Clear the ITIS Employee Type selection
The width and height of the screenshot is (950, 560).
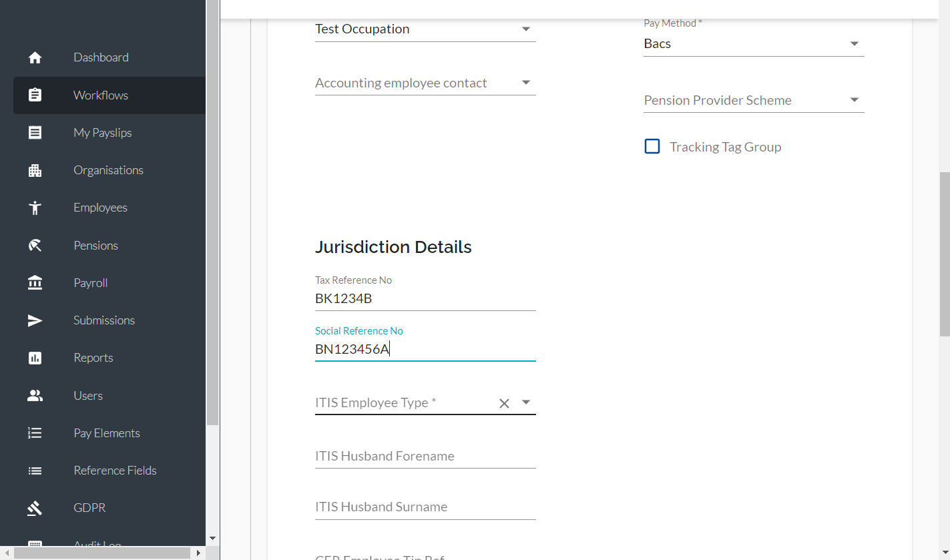pos(504,403)
